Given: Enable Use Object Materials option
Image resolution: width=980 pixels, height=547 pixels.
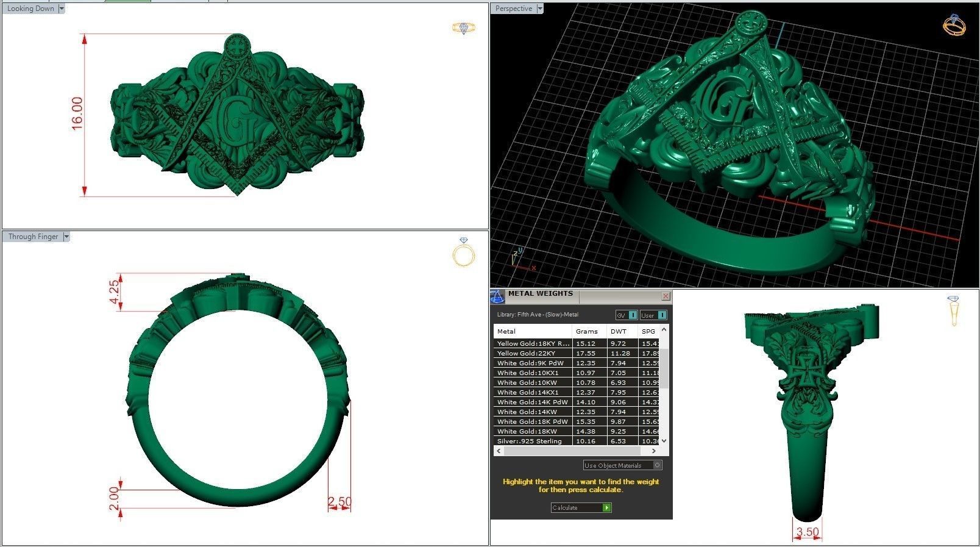Looking at the screenshot, I should click(x=622, y=465).
